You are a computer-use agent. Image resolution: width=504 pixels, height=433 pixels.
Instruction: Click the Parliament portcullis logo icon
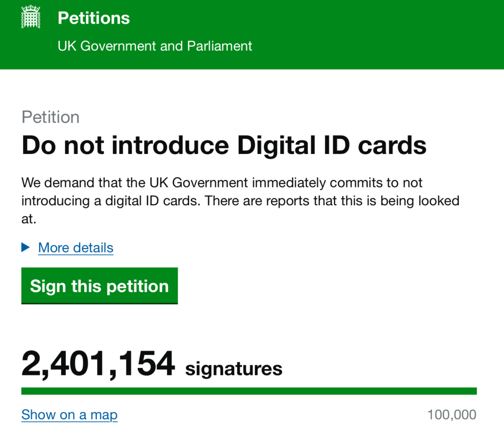click(x=31, y=17)
